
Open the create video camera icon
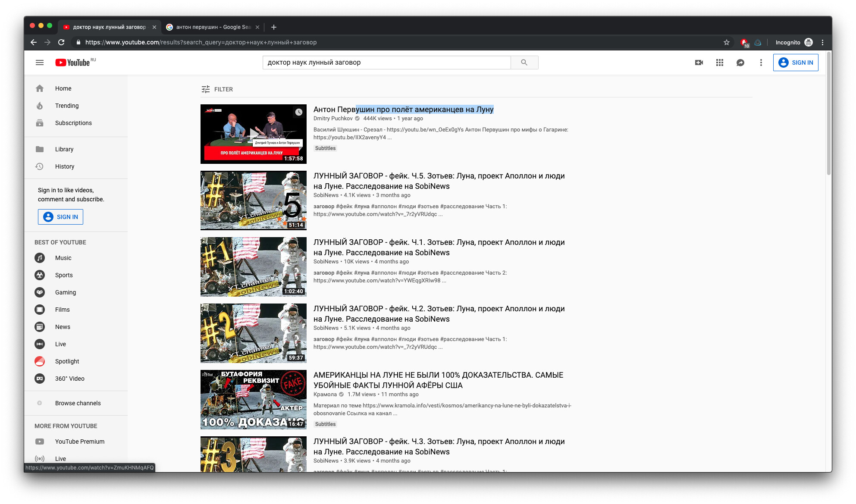[699, 63]
